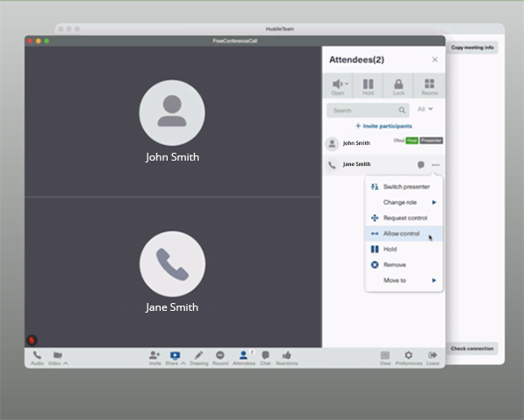Start recording with the Record icon

(220, 355)
